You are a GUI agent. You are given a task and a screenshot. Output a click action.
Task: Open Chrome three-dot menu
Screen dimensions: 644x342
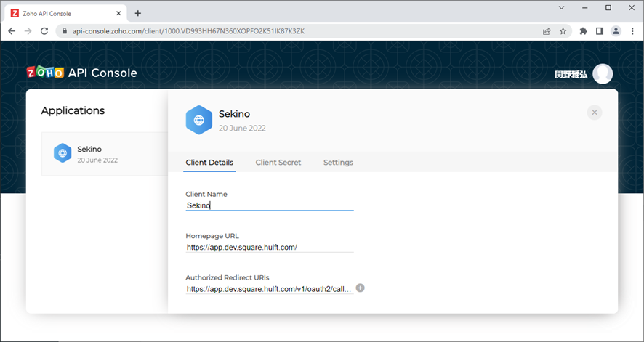click(x=632, y=31)
